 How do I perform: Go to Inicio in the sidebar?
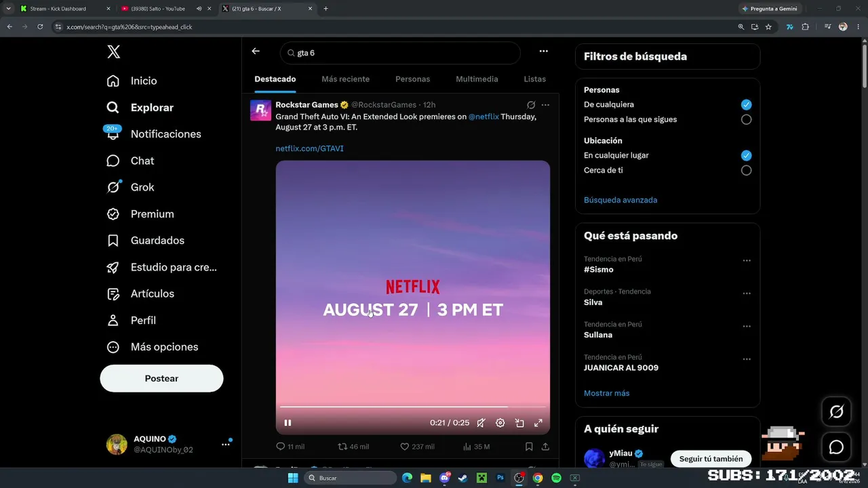coord(132,81)
